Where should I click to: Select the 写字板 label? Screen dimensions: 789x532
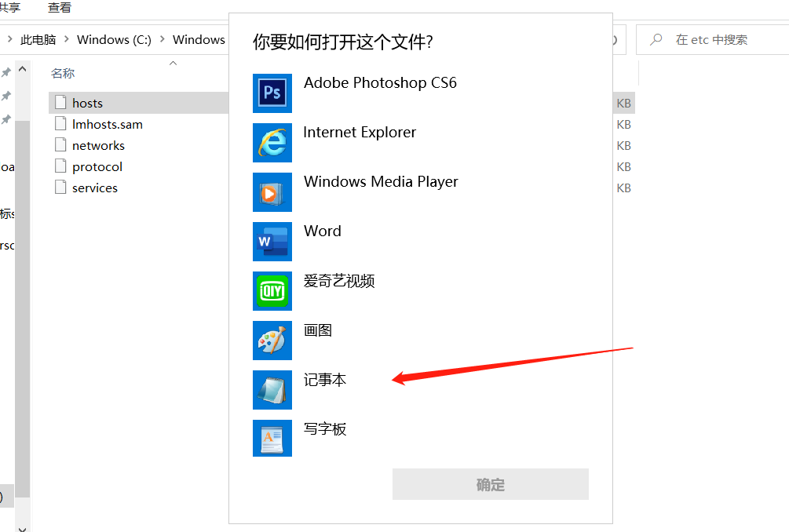click(x=325, y=429)
